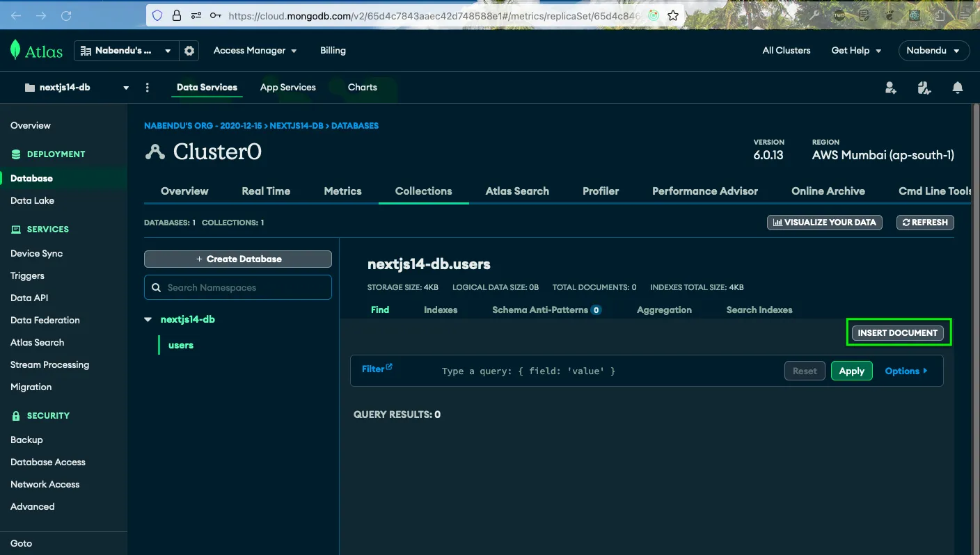This screenshot has width=980, height=555.
Task: Open the wrench developer tools icon
Action: [x=816, y=15]
